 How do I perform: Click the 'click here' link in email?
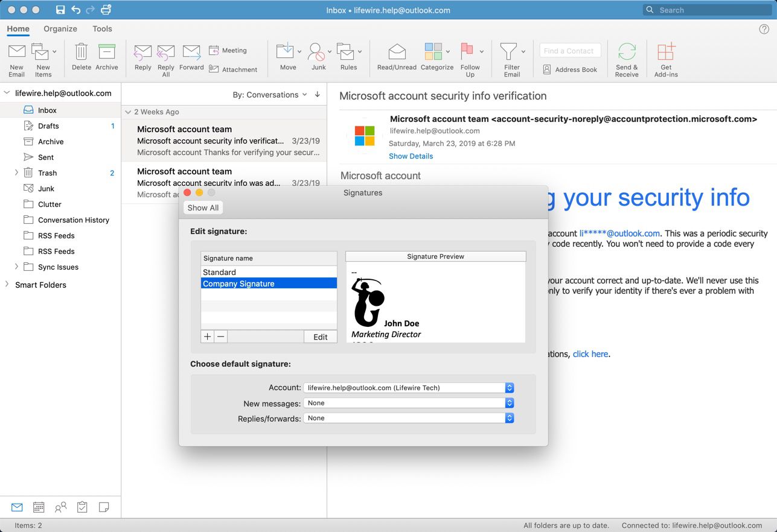pos(590,354)
